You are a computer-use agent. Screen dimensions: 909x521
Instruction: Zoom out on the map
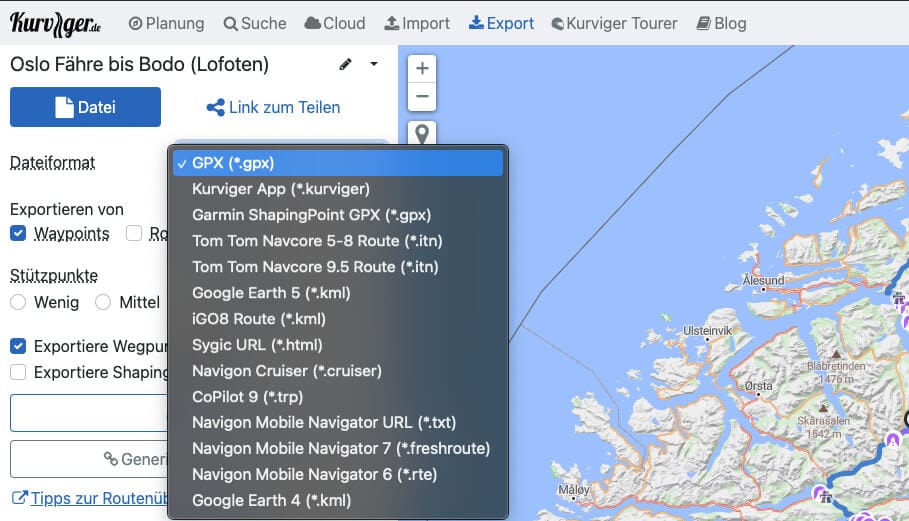coord(422,97)
